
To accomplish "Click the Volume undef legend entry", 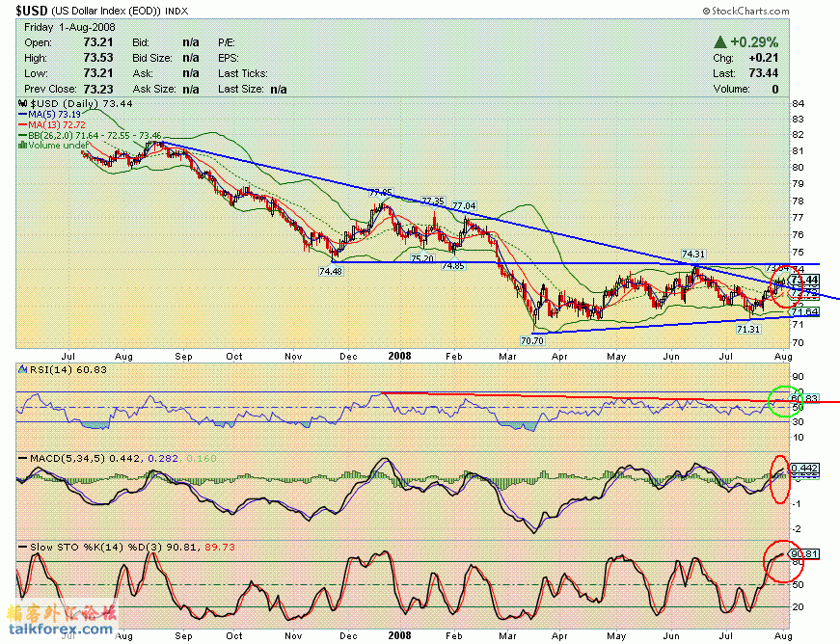I will click(x=54, y=145).
